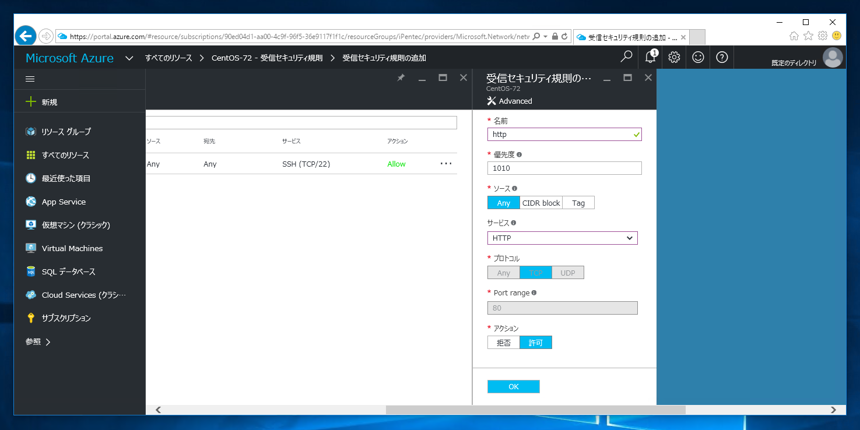Select the 受信セキュリティ規則の追加 browser tab
This screenshot has width=860, height=430.
(x=631, y=37)
